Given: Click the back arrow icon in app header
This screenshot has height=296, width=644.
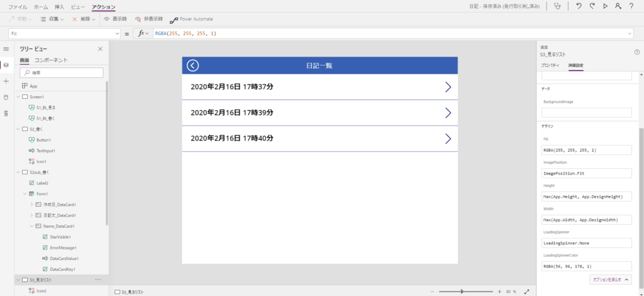Looking at the screenshot, I should [x=193, y=65].
